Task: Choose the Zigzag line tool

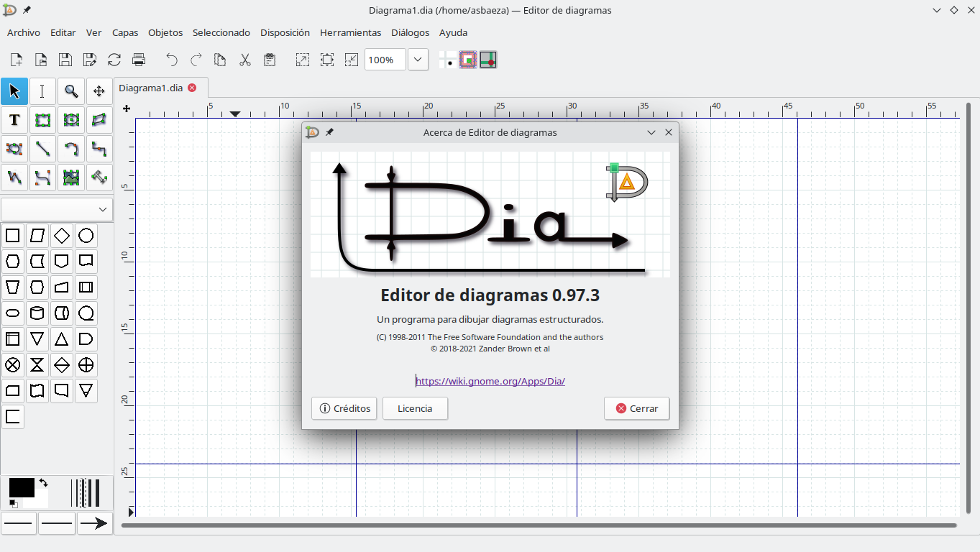Action: click(99, 149)
